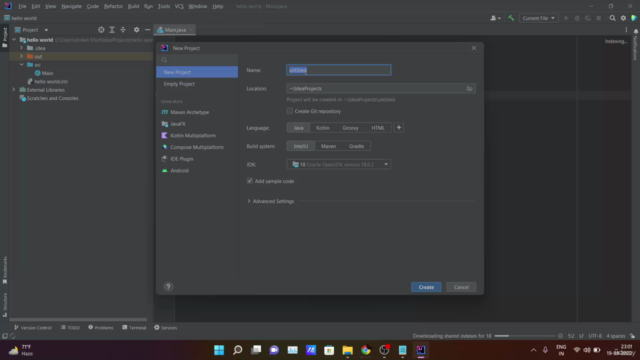Click the Create button
The width and height of the screenshot is (640, 360).
pyautogui.click(x=426, y=287)
